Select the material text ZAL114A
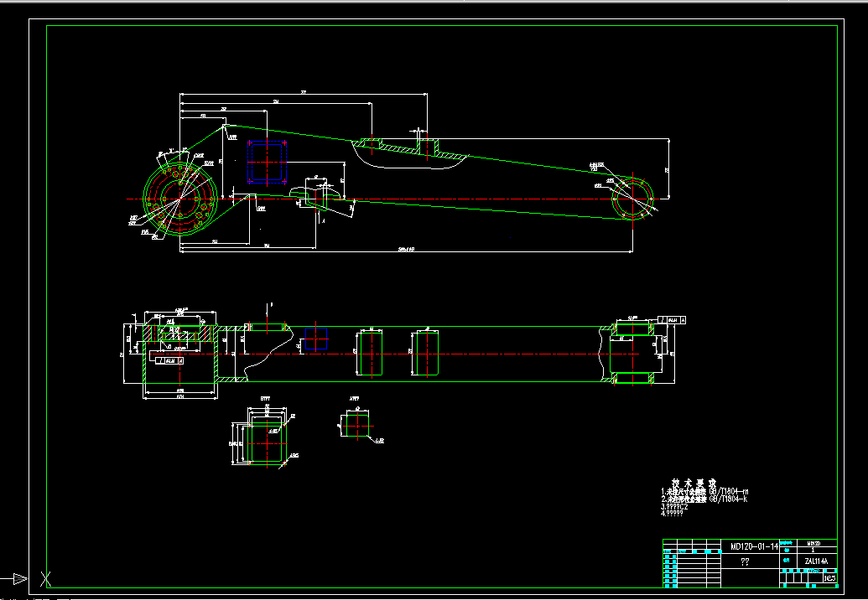The height and width of the screenshot is (600, 868). pos(817,561)
